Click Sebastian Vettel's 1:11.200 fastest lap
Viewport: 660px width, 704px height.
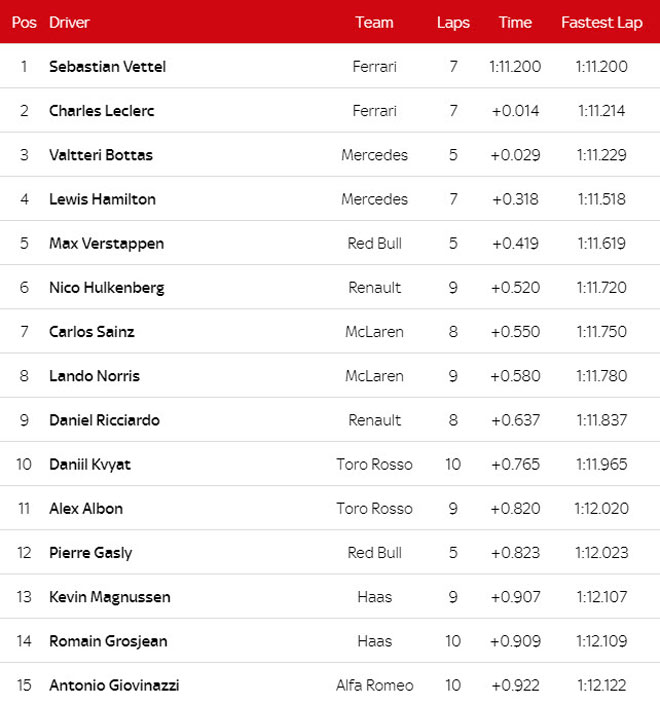point(601,67)
